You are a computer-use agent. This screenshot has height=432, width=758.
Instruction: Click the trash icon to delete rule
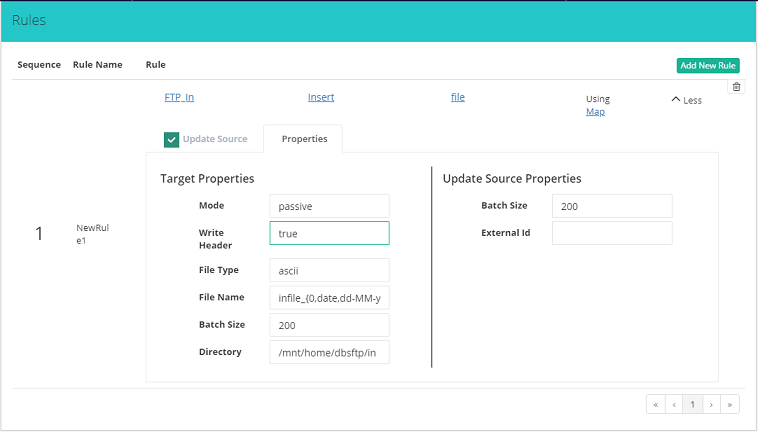(737, 87)
